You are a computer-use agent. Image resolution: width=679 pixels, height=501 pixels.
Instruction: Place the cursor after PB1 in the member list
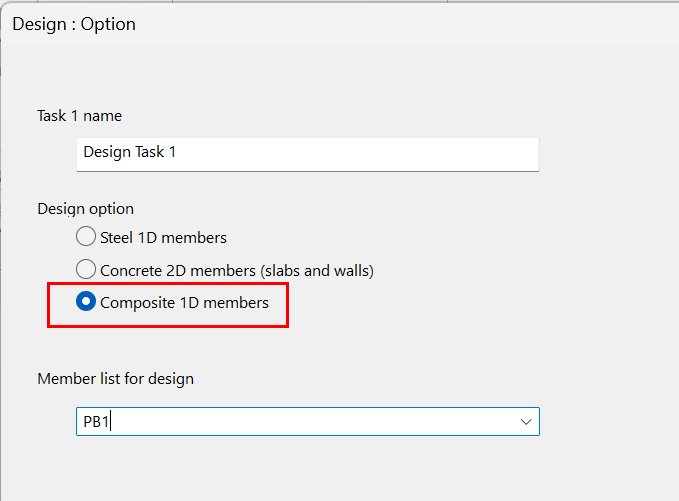pos(112,422)
